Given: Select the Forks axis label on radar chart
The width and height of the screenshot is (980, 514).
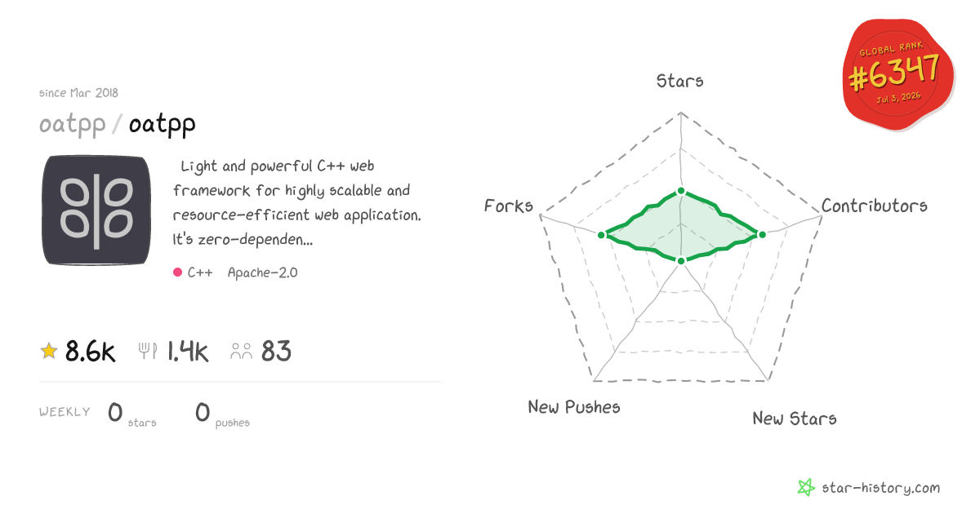Looking at the screenshot, I should coord(509,206).
